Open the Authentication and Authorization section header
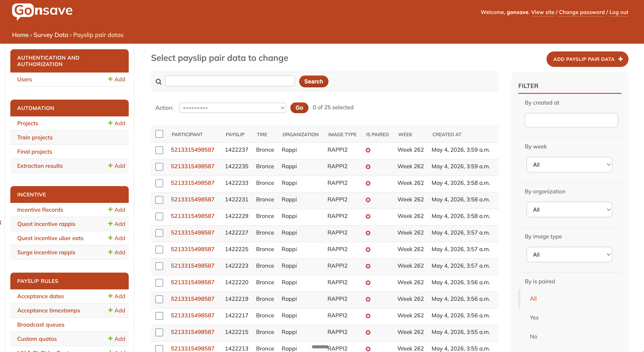 click(x=70, y=61)
